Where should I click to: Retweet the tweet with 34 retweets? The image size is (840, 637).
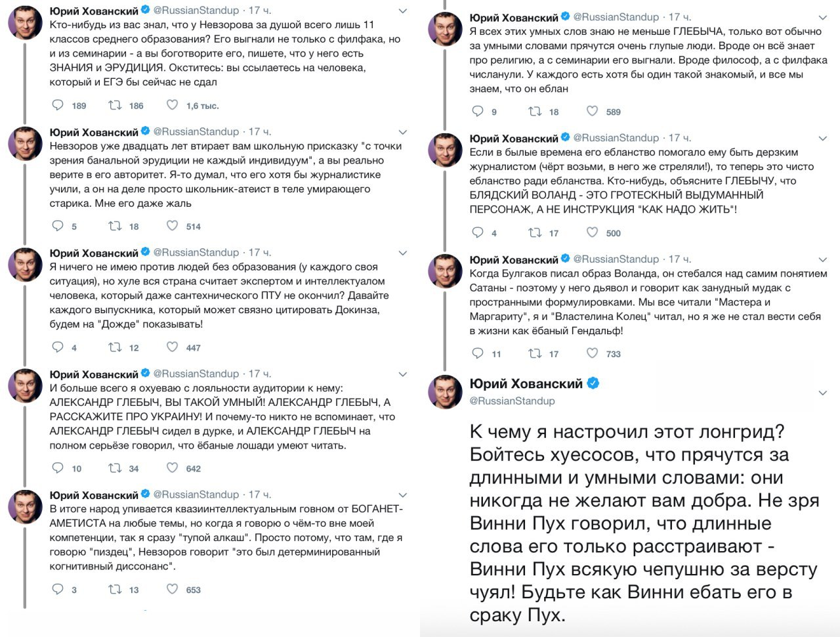tap(115, 468)
